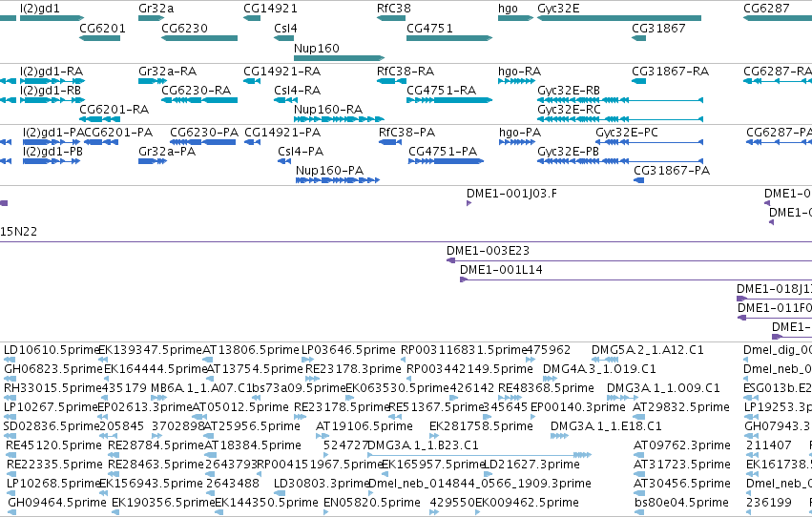Click the l(2)gd1-PA CDS feature
Image resolution: width=812 pixels, height=517 pixels.
(x=52, y=142)
